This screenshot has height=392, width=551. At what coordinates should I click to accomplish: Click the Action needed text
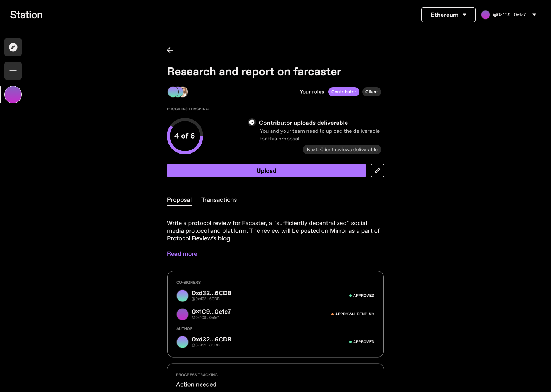(196, 384)
